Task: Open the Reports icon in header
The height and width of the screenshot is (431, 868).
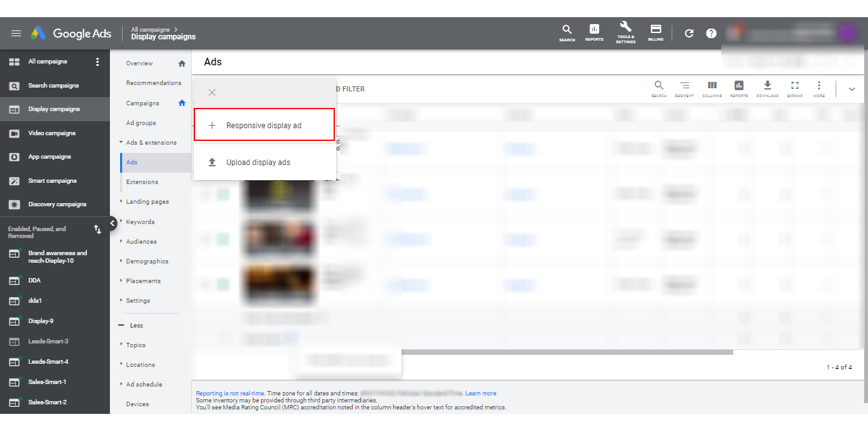Action: pyautogui.click(x=594, y=33)
